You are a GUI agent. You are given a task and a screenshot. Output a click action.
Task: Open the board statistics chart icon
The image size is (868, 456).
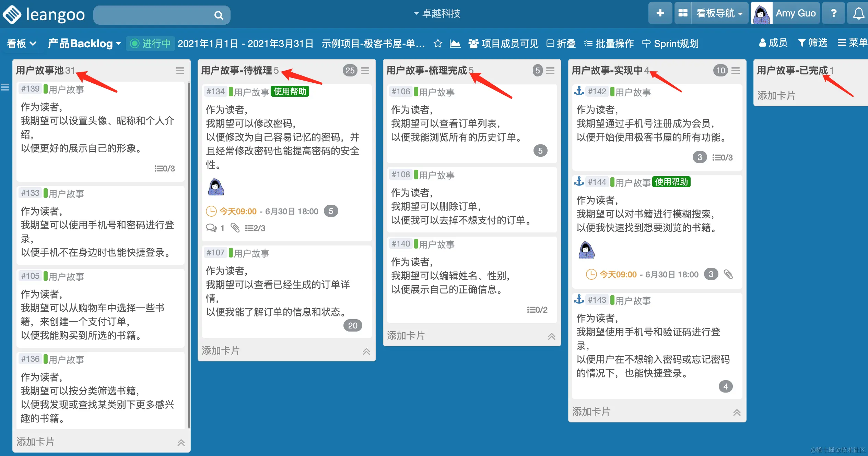(455, 44)
